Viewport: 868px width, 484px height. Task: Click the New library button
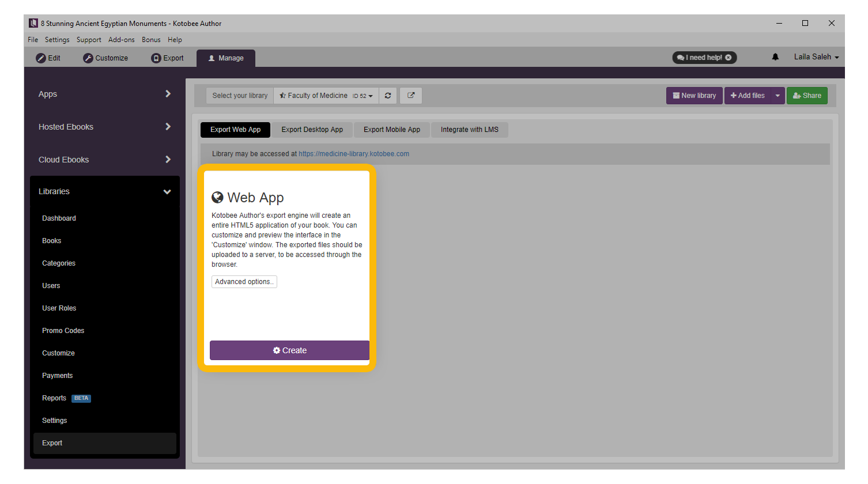coord(694,96)
